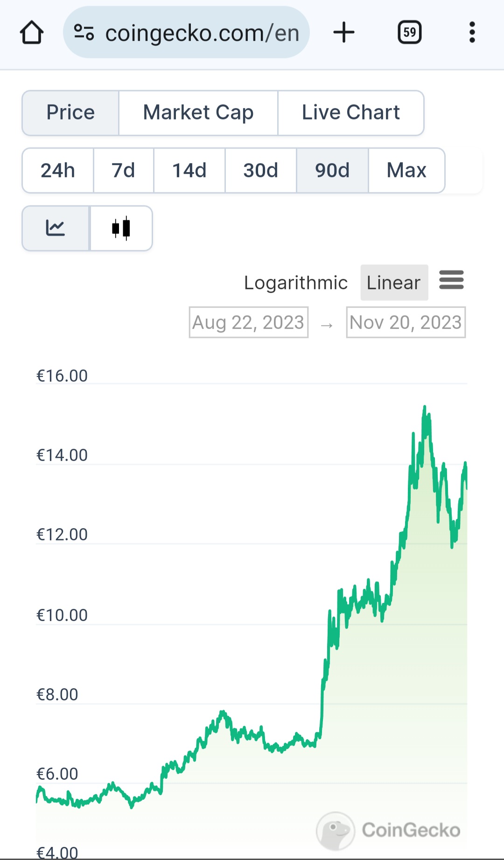Image resolution: width=504 pixels, height=860 pixels.
Task: Select the line chart view icon
Action: pos(56,228)
